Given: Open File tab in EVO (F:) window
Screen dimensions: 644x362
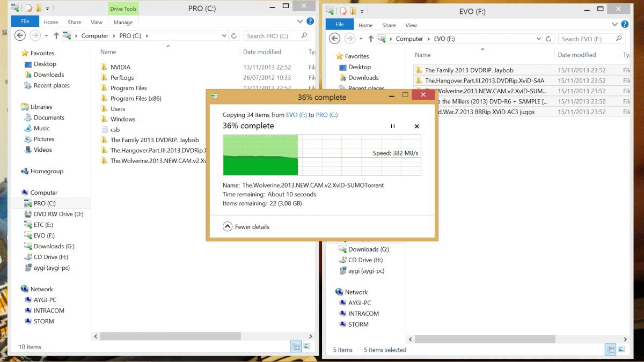Looking at the screenshot, I should (340, 25).
